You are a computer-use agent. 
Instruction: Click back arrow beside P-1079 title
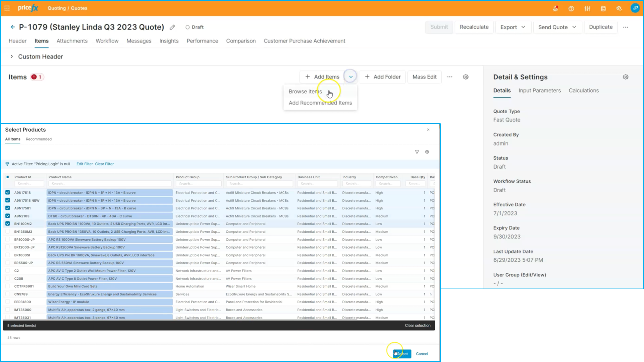13,27
